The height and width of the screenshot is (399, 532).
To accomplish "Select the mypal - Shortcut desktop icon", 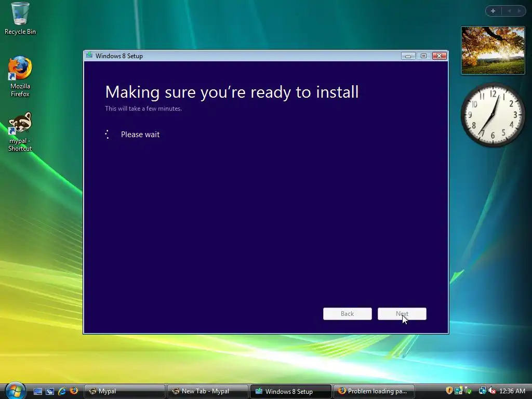I will click(x=20, y=132).
